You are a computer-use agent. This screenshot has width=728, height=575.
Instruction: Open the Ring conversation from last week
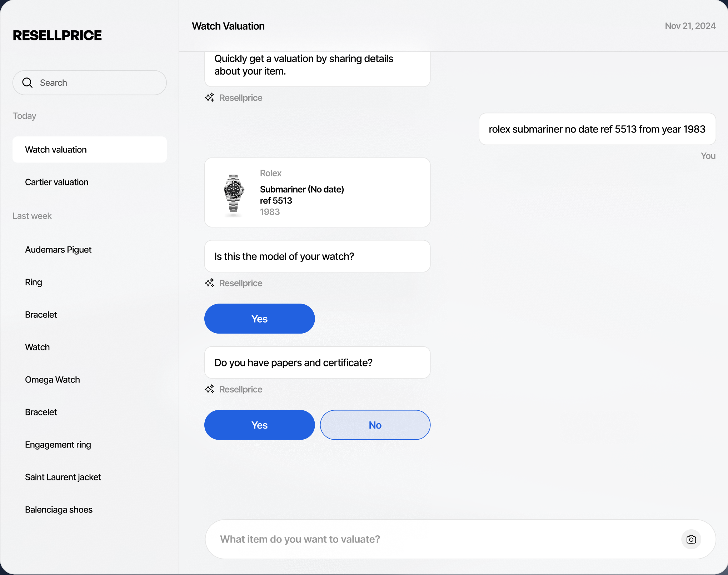[34, 282]
